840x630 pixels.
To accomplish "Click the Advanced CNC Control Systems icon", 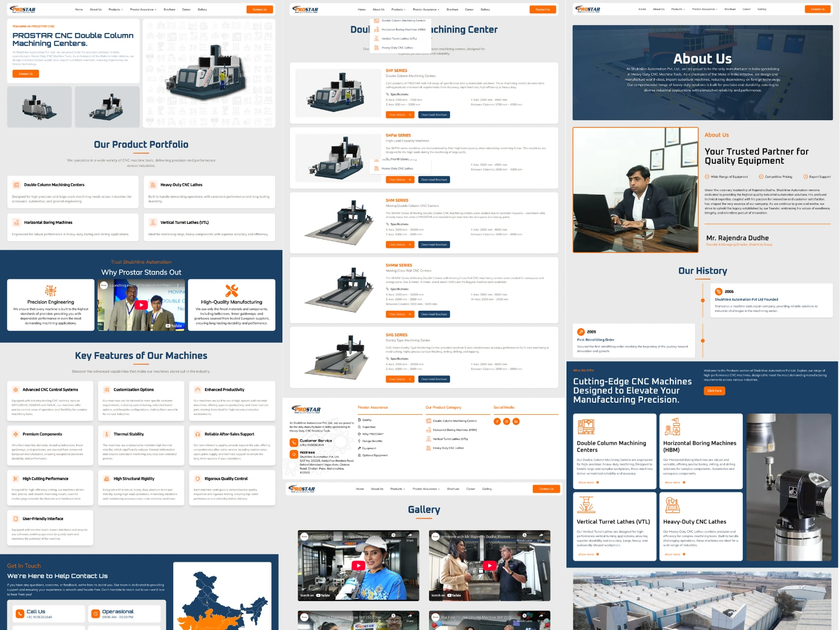I will point(16,390).
